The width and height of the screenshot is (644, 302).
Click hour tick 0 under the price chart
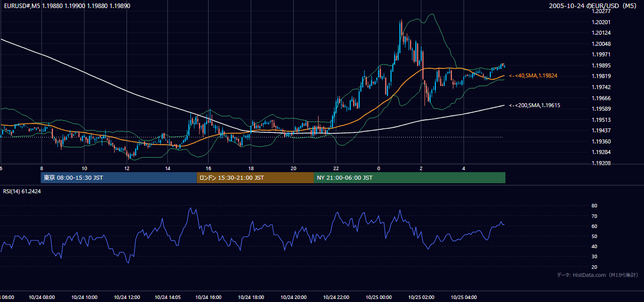tap(378, 168)
